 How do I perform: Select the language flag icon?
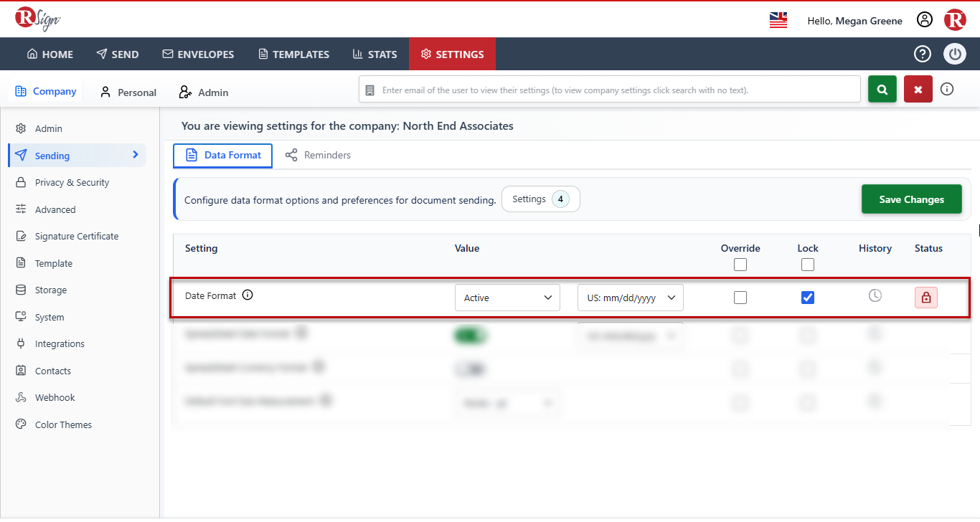coord(778,20)
